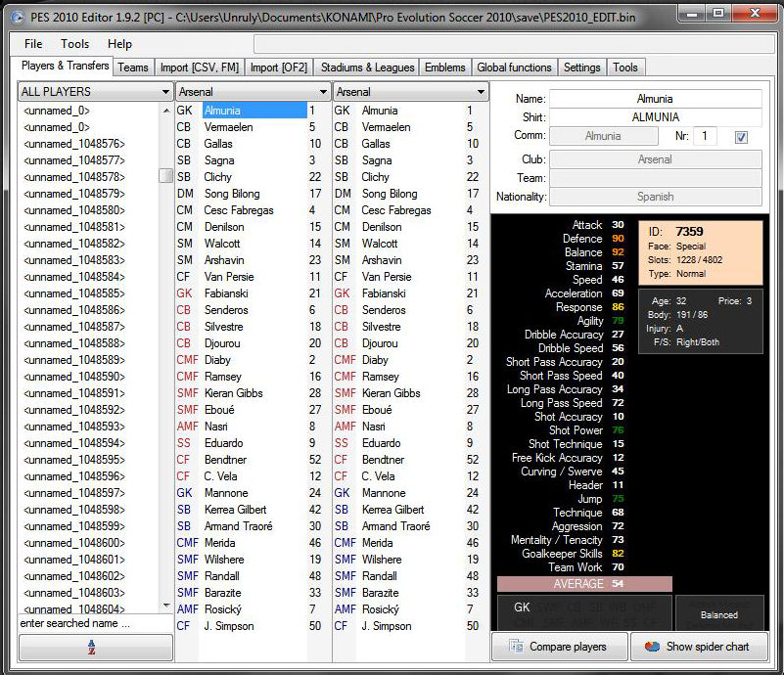Click the Compare players icon
784x675 pixels.
(x=516, y=646)
